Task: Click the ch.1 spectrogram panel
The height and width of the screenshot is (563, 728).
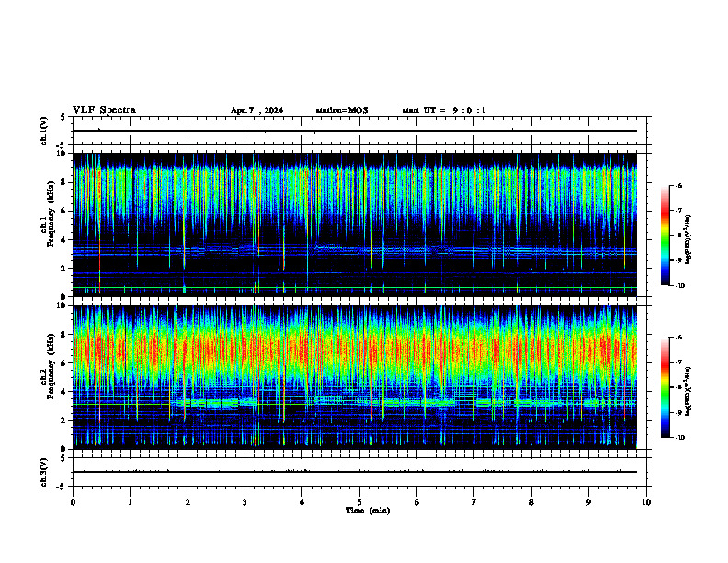Action: pos(355,224)
